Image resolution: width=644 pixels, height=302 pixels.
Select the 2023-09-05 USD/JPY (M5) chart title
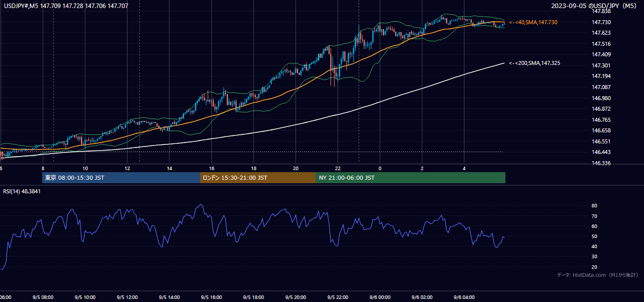pos(595,6)
